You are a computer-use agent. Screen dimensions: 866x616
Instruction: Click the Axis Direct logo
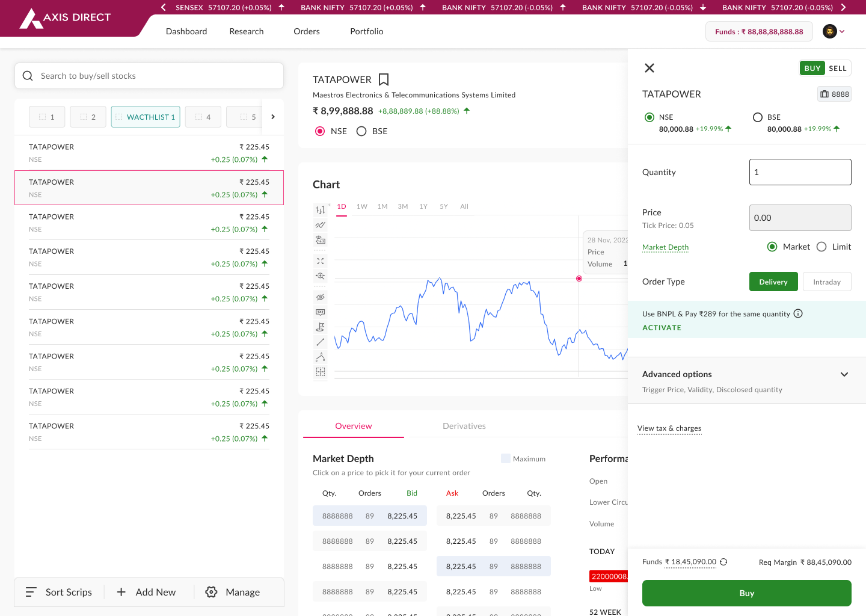tap(66, 18)
